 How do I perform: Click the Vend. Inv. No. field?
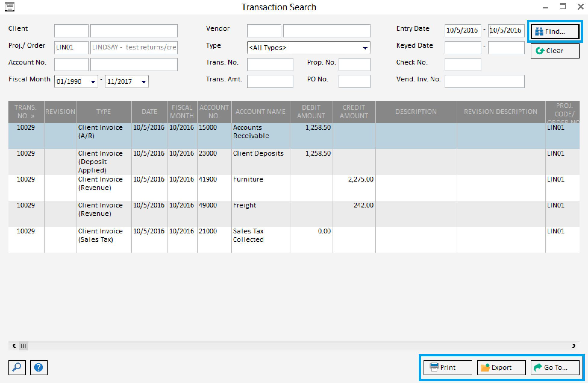click(x=484, y=81)
